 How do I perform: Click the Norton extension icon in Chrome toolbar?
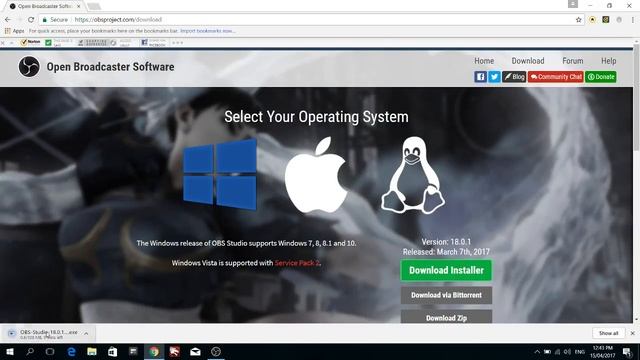tap(592, 20)
